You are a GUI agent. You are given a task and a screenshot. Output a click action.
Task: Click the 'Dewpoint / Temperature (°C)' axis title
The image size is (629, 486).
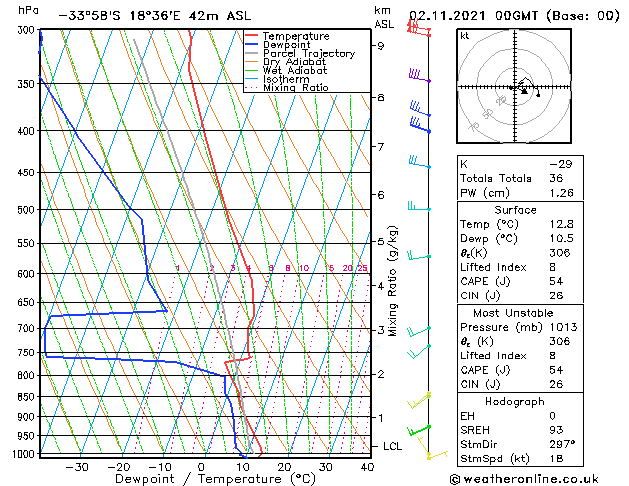coord(215,479)
